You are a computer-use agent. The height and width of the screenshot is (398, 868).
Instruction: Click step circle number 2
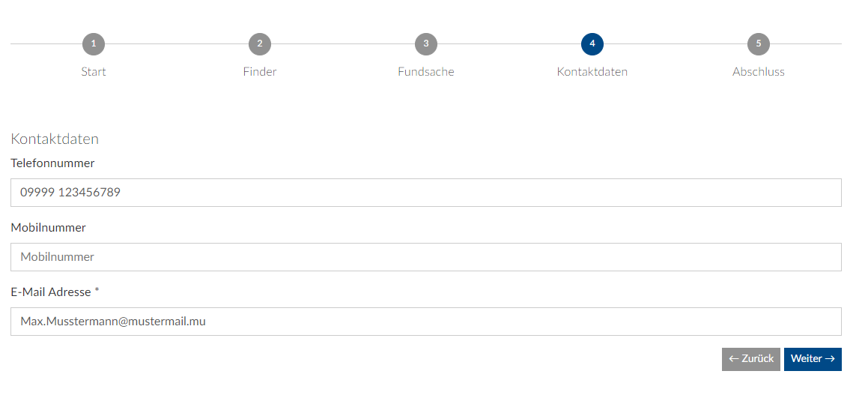pyautogui.click(x=260, y=44)
